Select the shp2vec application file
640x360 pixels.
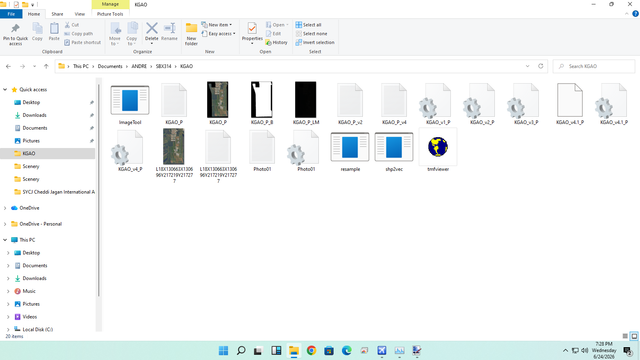pyautogui.click(x=394, y=151)
